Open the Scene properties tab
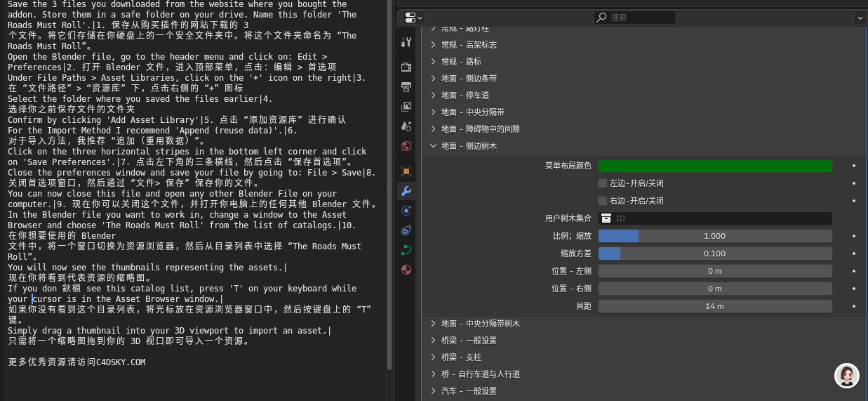This screenshot has width=868, height=401. pos(406,126)
